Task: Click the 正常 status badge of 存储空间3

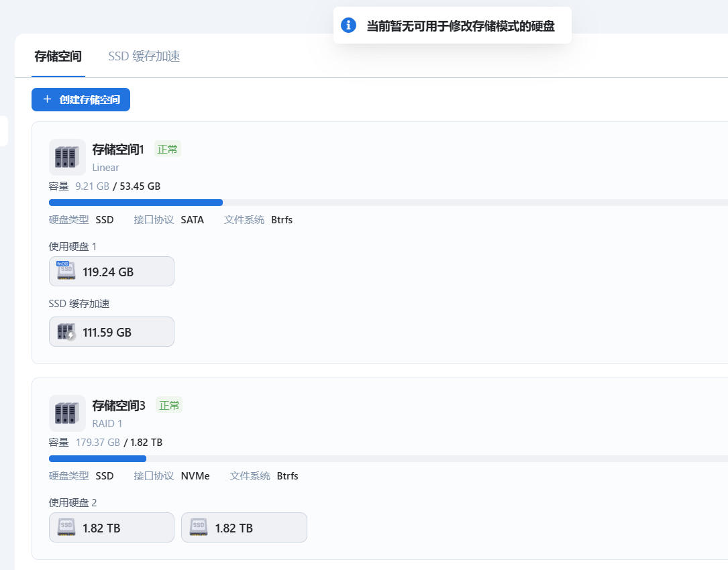Action: [169, 405]
